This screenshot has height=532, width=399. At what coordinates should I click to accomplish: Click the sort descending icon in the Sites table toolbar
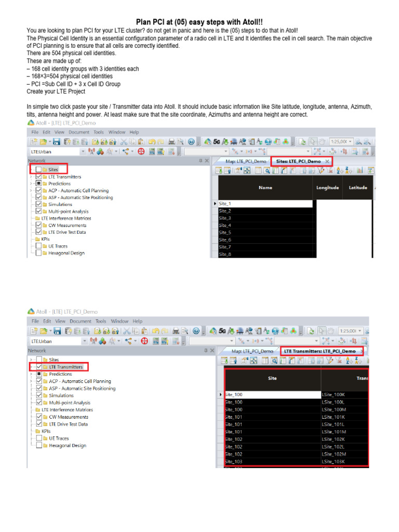point(349,170)
